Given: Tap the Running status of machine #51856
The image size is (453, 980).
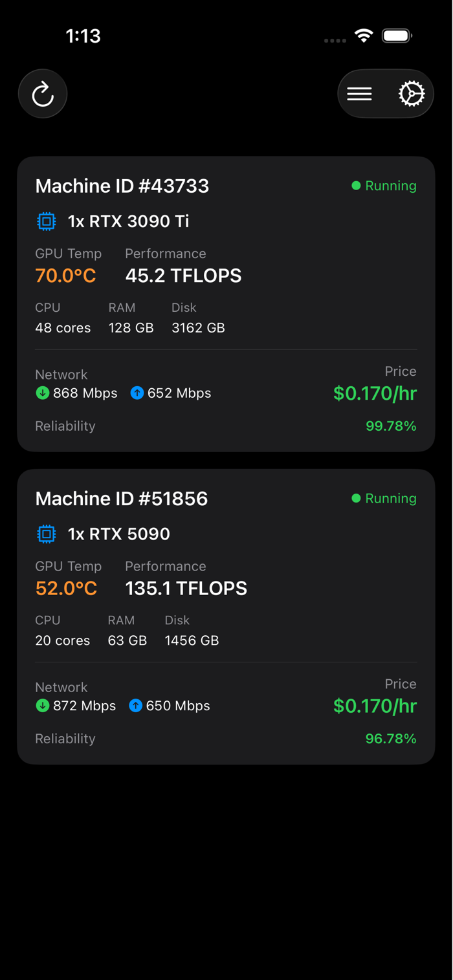Looking at the screenshot, I should click(x=384, y=498).
